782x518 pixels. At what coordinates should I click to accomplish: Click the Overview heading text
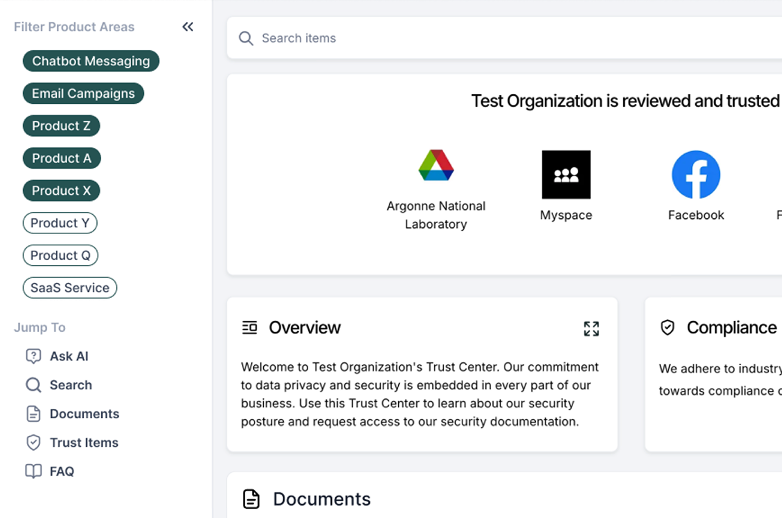(x=305, y=328)
